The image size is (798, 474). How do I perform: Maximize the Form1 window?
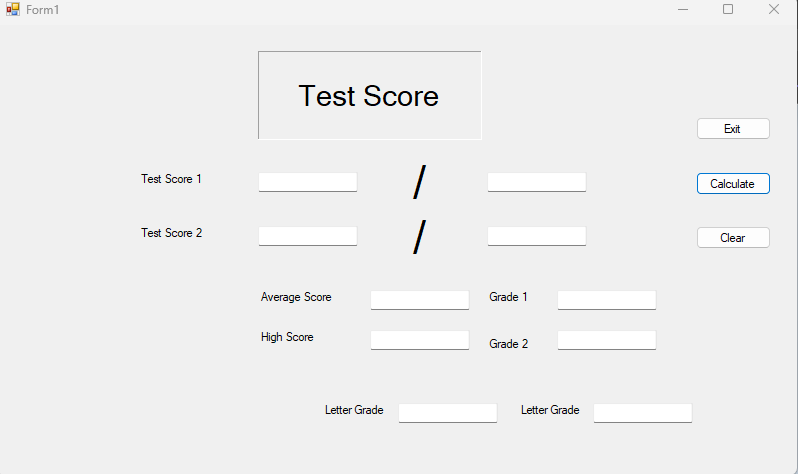tap(728, 9)
